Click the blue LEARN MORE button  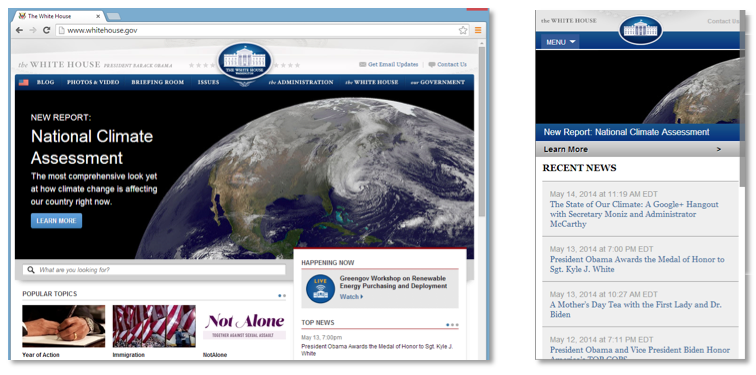[x=56, y=221]
